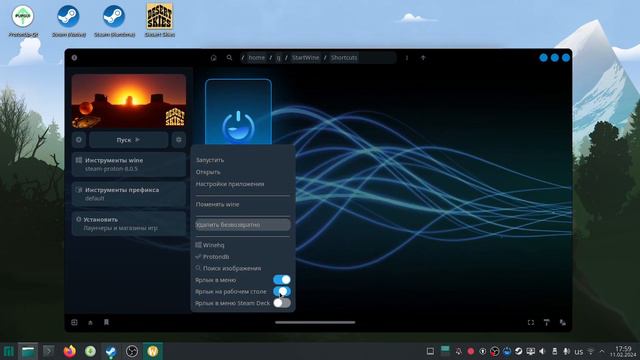This screenshot has height=360, width=640.
Task: Expand hidden system tray icons arrow
Action: [x=602, y=351]
